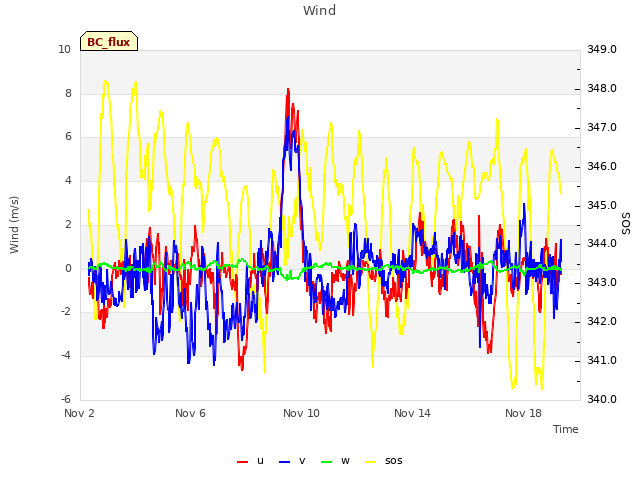Click the green w legend swatch
640x480 pixels.
pos(327,462)
